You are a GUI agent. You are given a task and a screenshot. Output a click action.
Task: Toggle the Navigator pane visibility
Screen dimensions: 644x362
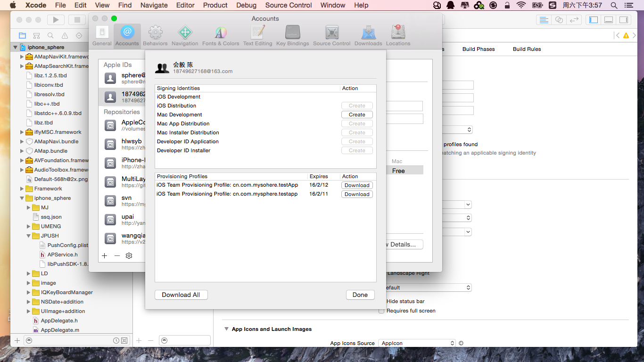pyautogui.click(x=594, y=20)
